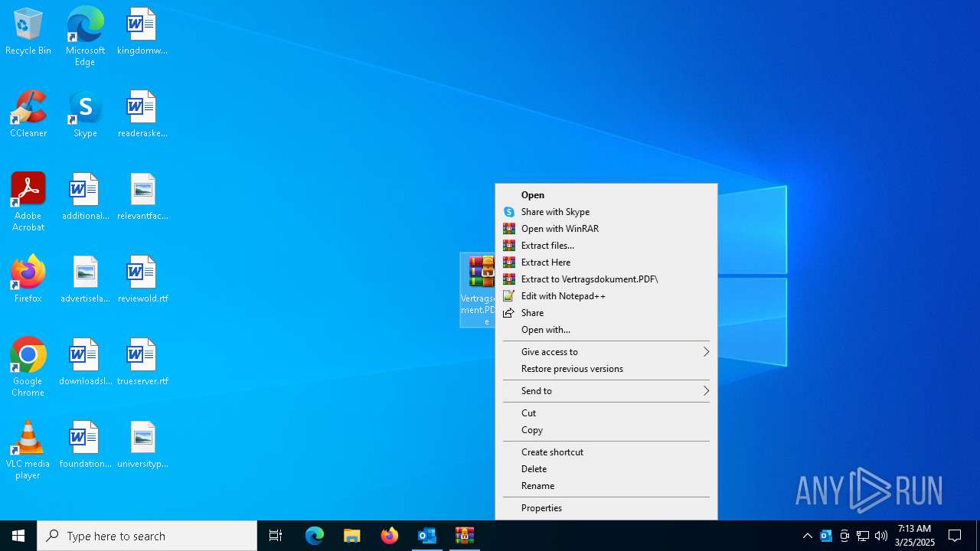Viewport: 980px width, 551px height.
Task: Choose Extract to Vertragsdokument.PDF\
Action: point(606,279)
